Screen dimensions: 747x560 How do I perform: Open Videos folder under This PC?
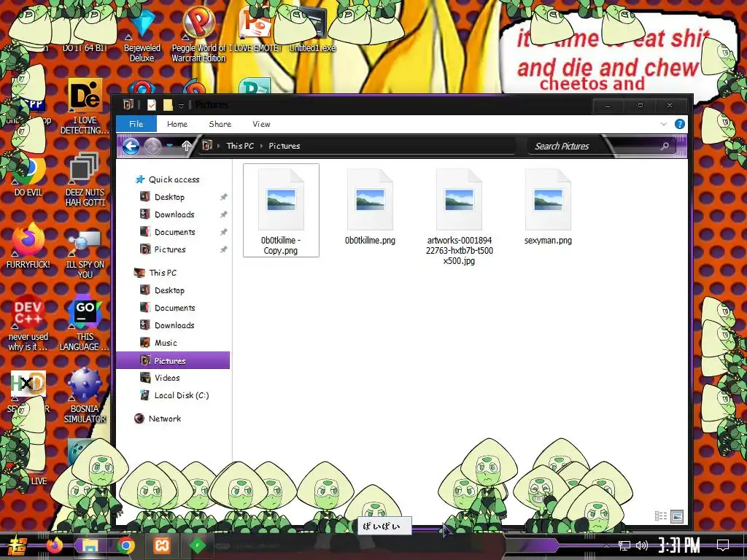[x=167, y=378]
